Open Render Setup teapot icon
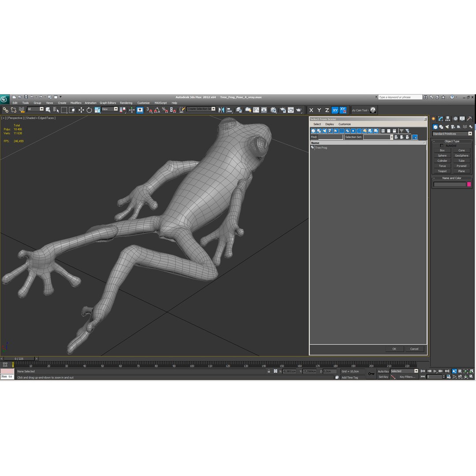 tap(283, 110)
